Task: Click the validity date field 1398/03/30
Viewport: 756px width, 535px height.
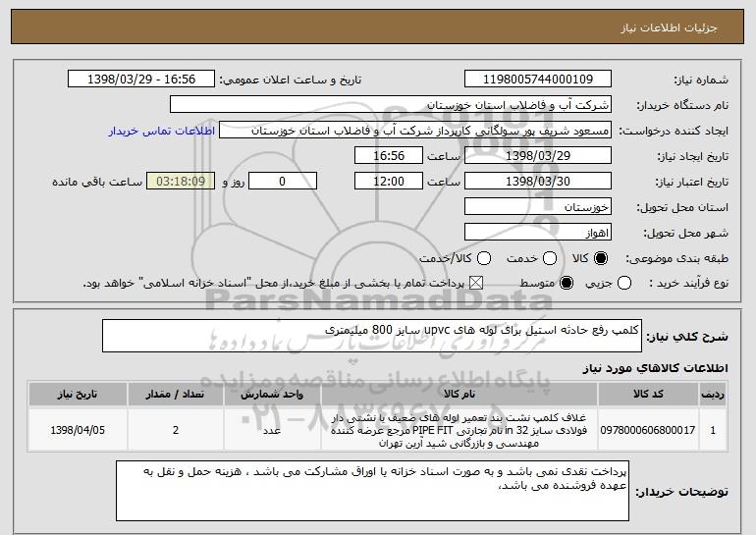Action: (538, 182)
